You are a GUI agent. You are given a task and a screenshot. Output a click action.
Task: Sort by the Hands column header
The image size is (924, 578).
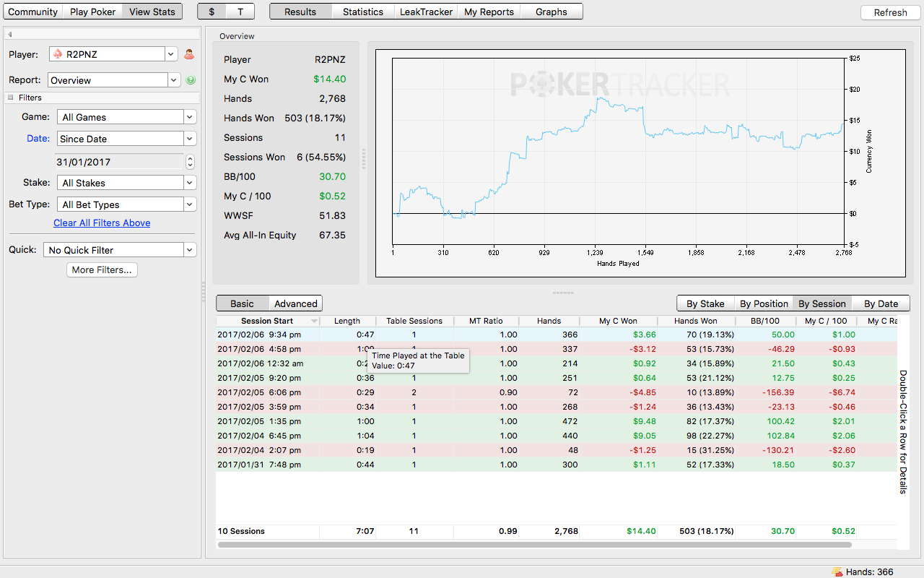pos(549,321)
